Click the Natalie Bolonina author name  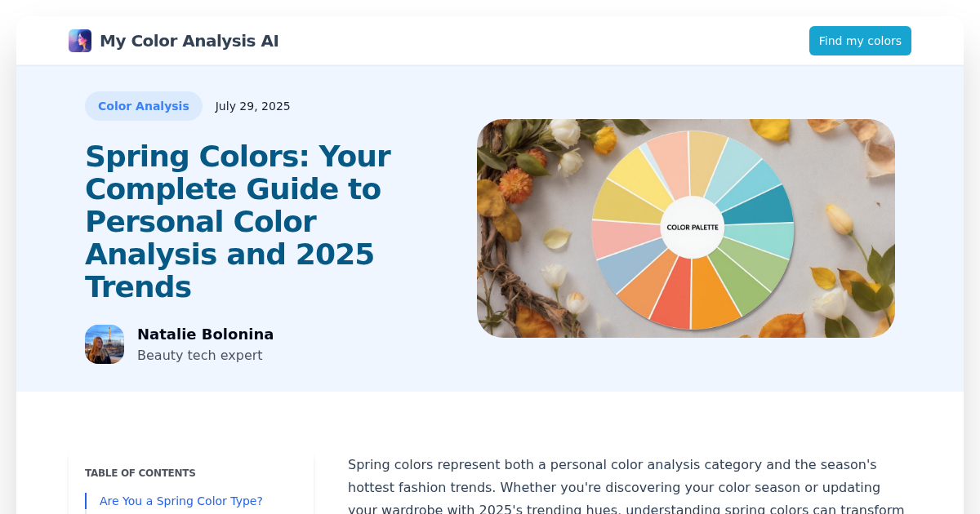pos(205,335)
